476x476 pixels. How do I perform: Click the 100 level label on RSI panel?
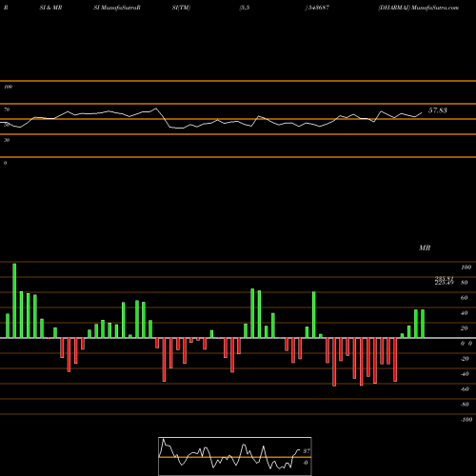tap(8, 87)
